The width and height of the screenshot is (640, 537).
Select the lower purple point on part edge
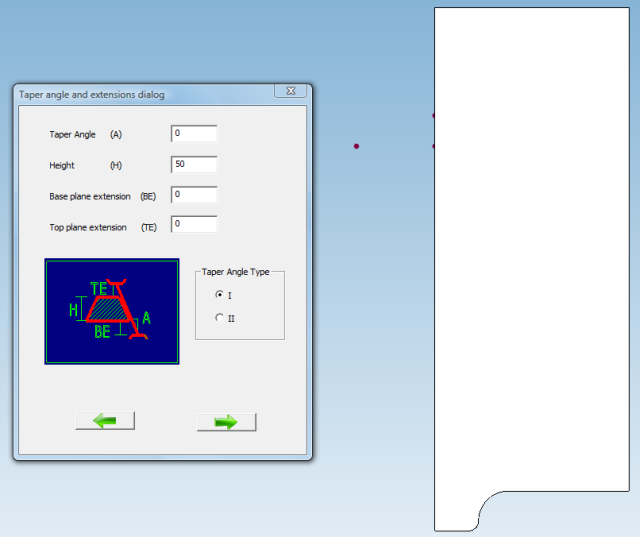click(434, 147)
